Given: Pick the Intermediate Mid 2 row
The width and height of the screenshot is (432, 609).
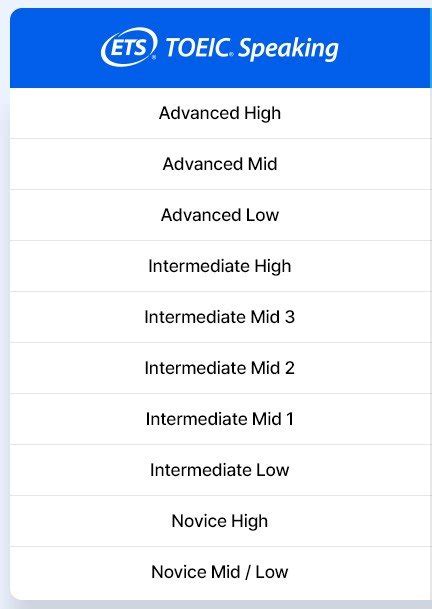Looking at the screenshot, I should coord(221,368).
